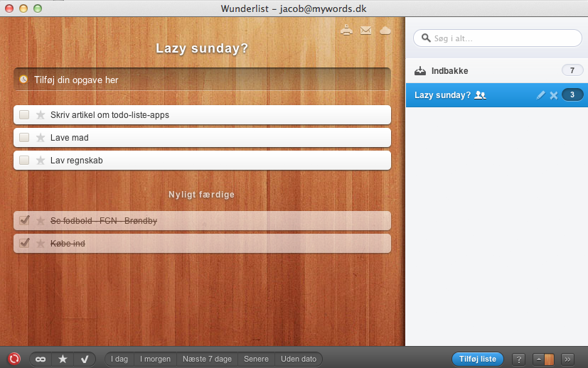
Task: Click the 'Tilføj din opgave her' field
Action: 202,80
